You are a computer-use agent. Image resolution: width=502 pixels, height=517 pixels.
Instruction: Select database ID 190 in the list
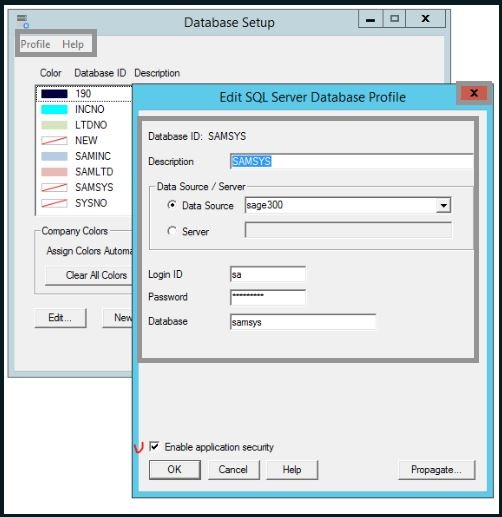[83, 94]
